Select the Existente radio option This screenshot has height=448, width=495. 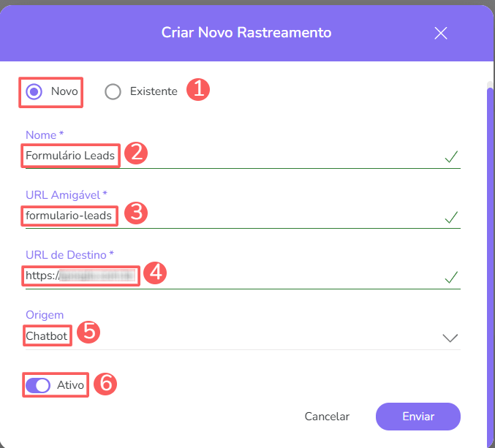coord(113,91)
